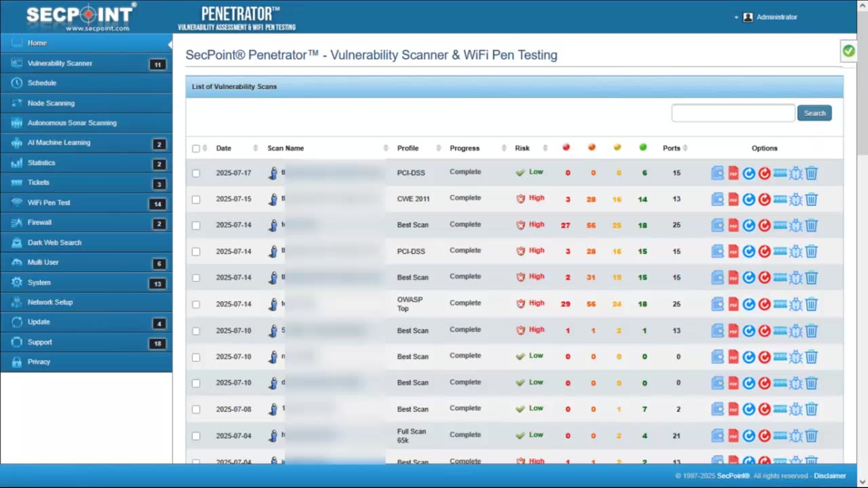Click trash icon in the Full Scan 65k row
Image resolution: width=868 pixels, height=488 pixels.
pos(812,436)
